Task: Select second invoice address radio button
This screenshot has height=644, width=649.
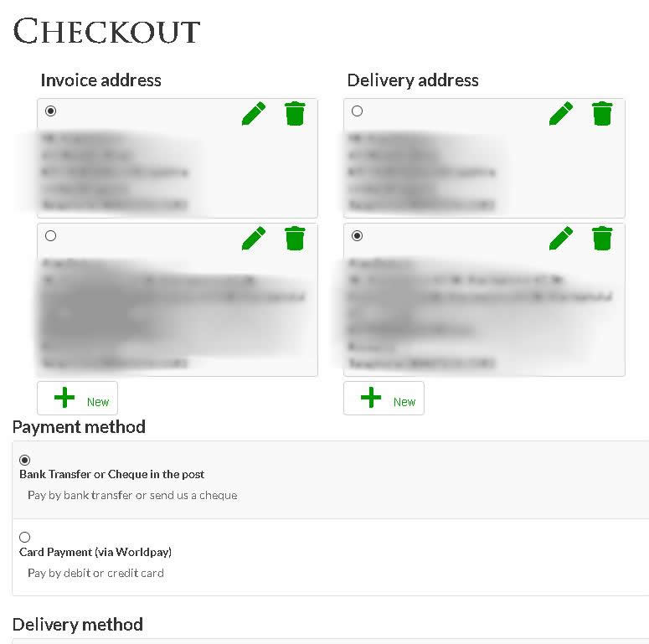Action: click(51, 236)
